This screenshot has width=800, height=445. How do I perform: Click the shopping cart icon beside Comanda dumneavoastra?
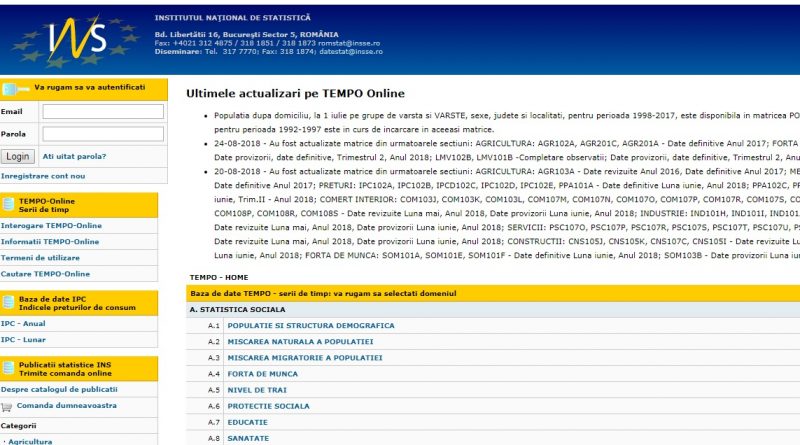[7, 407]
